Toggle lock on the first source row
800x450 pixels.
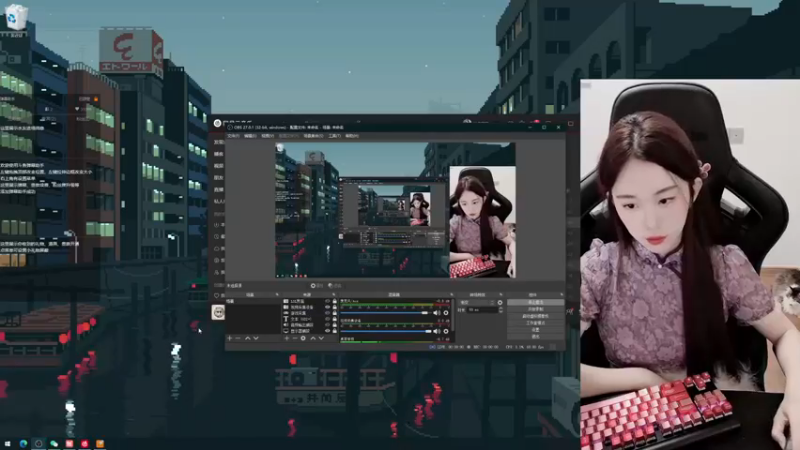(x=335, y=302)
